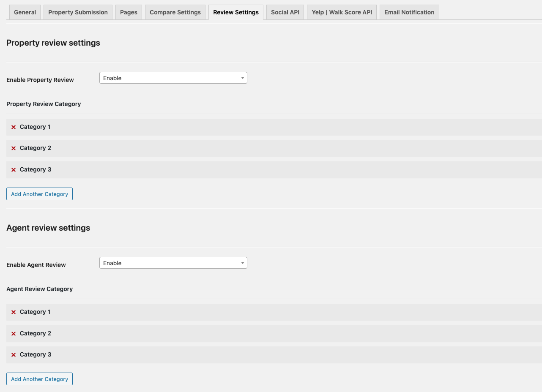The image size is (542, 392).
Task: Click Add Another Category for property reviews
Action: [x=39, y=194]
